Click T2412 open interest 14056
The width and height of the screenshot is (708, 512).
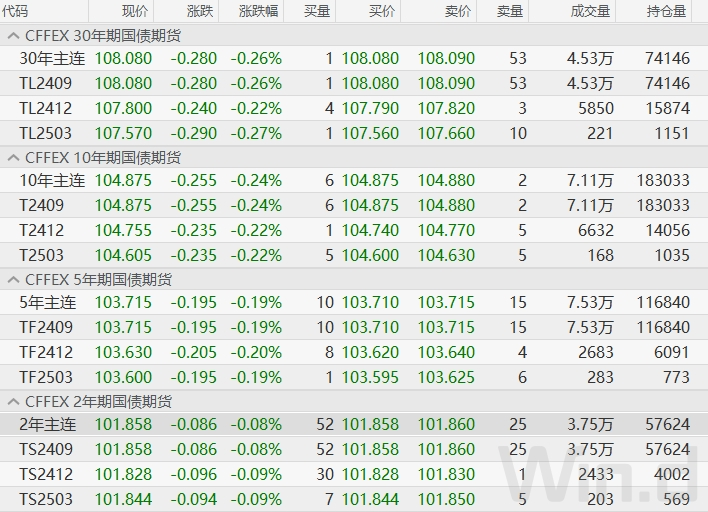pos(668,230)
